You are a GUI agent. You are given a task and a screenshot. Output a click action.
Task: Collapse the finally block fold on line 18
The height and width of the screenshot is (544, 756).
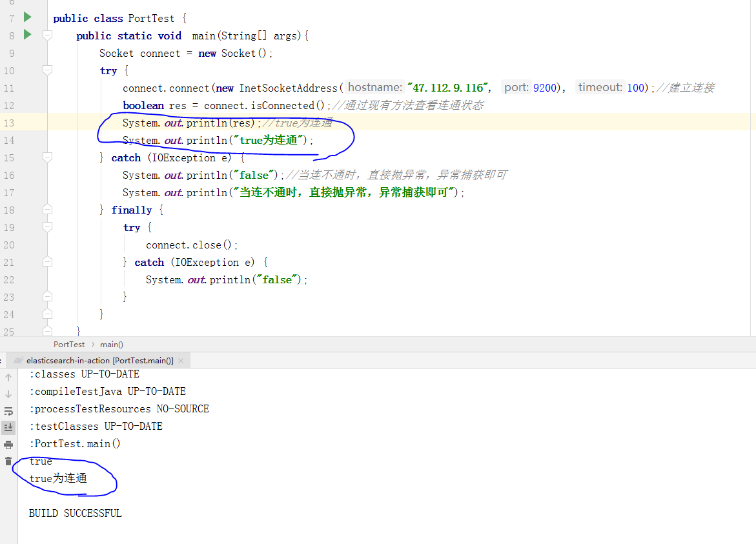point(47,210)
